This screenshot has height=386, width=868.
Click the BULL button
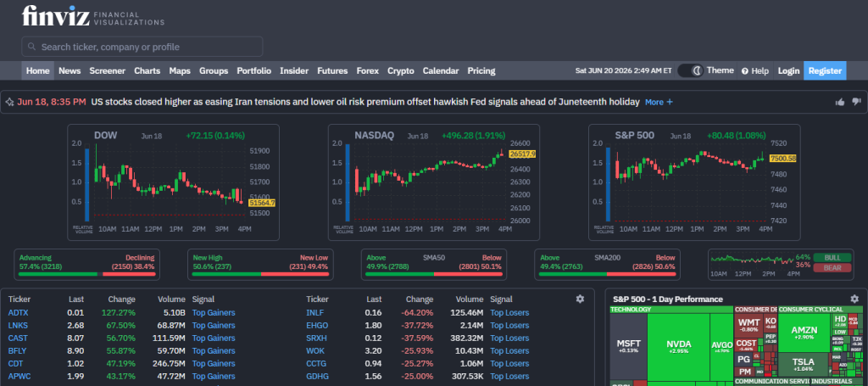point(832,258)
